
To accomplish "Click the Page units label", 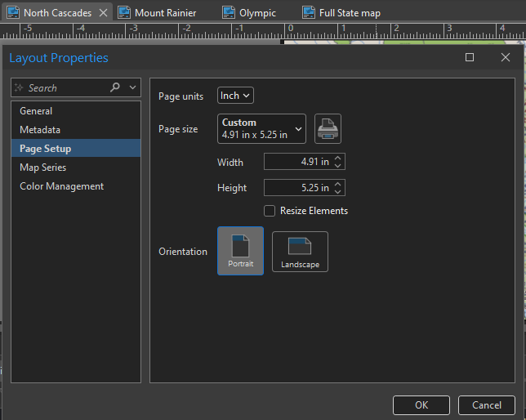I will 181,96.
